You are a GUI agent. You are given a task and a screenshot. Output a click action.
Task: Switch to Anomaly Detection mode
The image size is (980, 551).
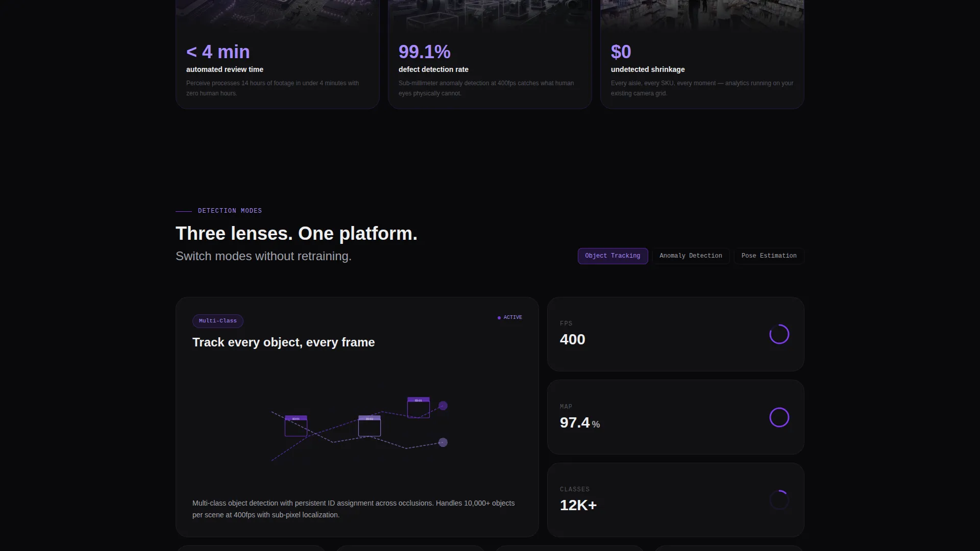[691, 256]
